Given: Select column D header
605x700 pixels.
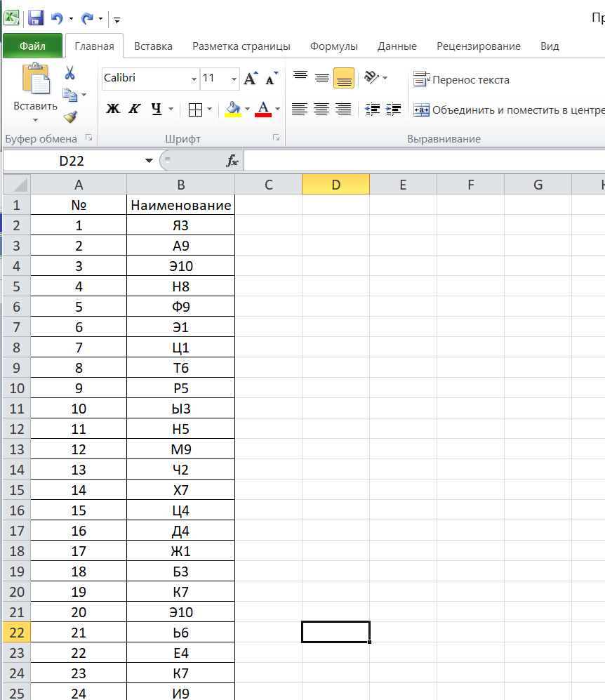Looking at the screenshot, I should [336, 185].
